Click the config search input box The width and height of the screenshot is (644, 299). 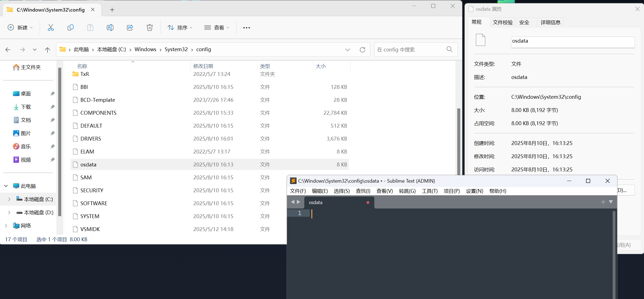click(x=409, y=50)
